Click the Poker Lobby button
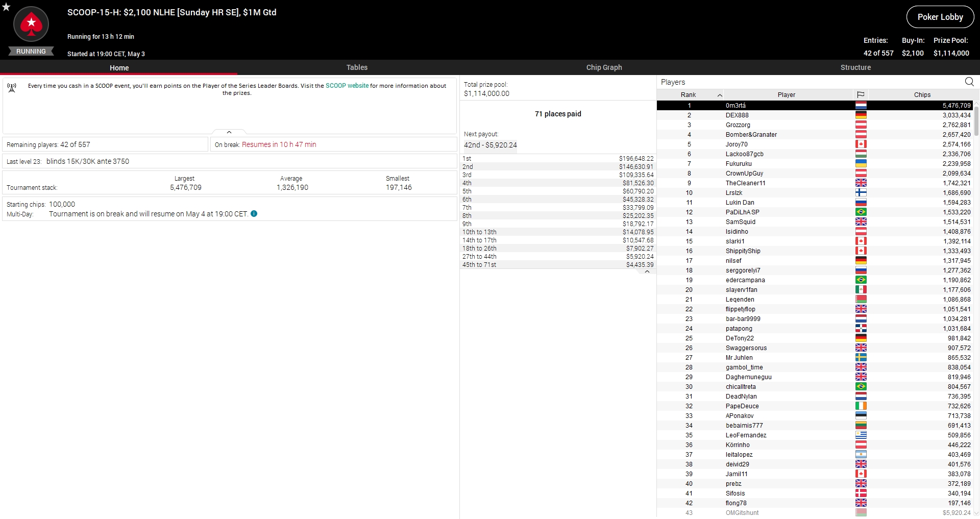Viewport: 980px width, 519px height. point(940,17)
